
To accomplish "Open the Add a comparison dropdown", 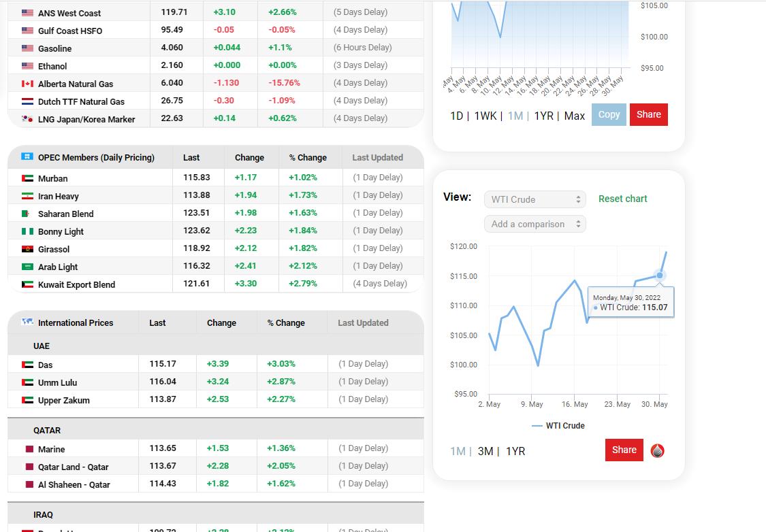I will tap(535, 224).
